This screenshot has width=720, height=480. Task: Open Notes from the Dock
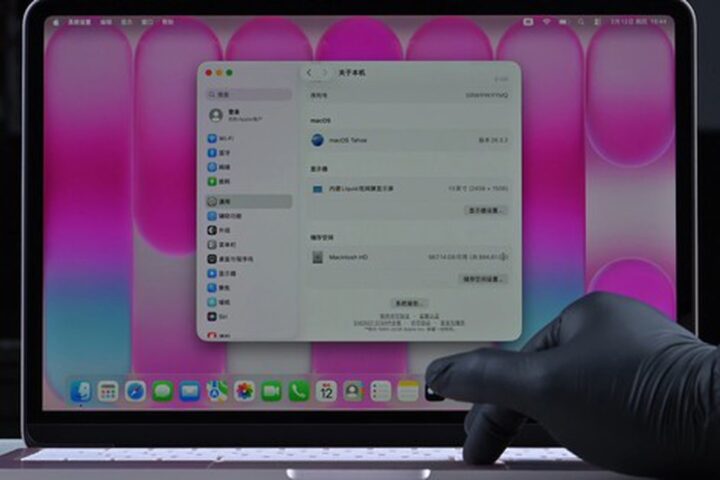coord(408,391)
